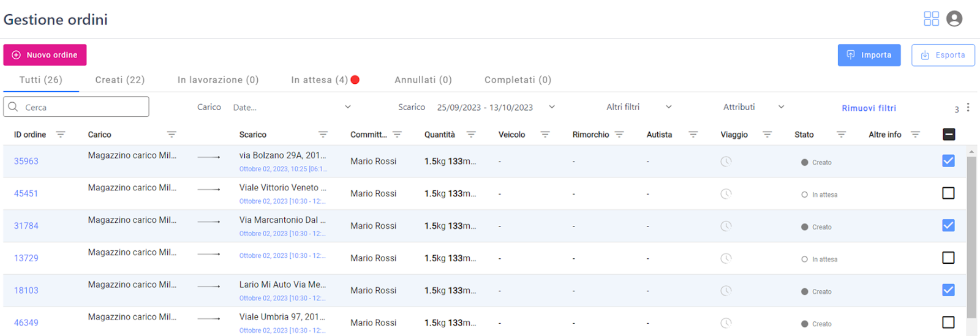
Task: Open order ID 13729 link
Action: pyautogui.click(x=26, y=258)
